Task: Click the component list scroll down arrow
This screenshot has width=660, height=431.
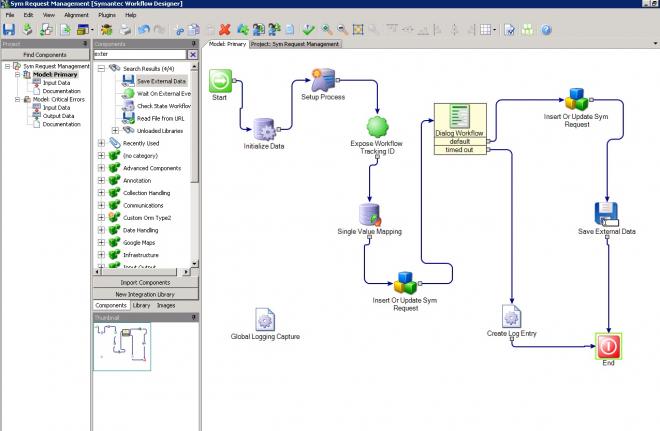Action: pos(194,263)
